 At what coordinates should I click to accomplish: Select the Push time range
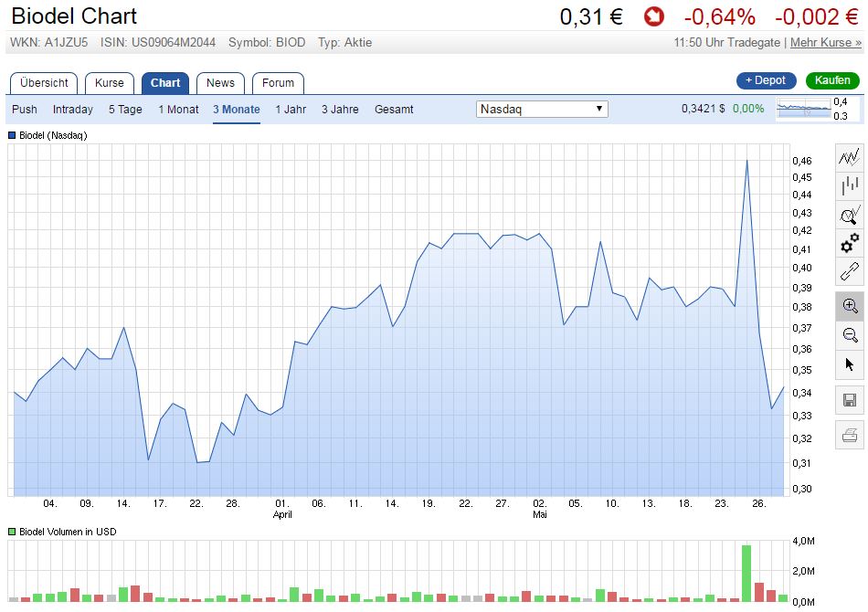click(x=25, y=110)
